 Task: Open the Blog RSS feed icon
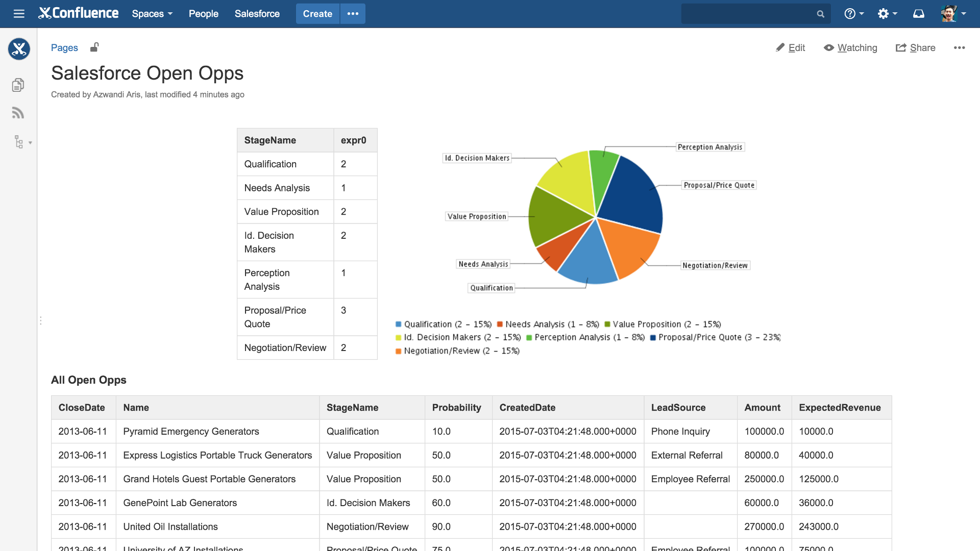(18, 113)
